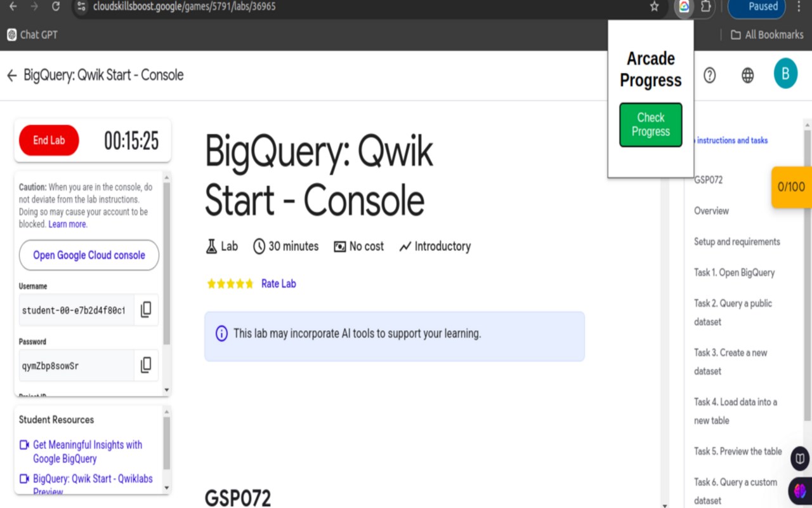Go to Task 2. Query a public dataset
Image resolution: width=812 pixels, height=508 pixels.
click(733, 312)
